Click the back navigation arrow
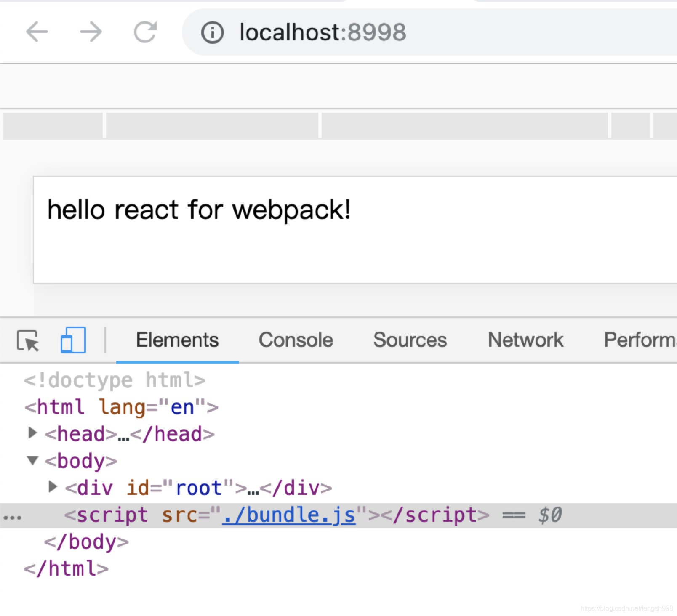Viewport: 677px width, 616px height. click(37, 32)
